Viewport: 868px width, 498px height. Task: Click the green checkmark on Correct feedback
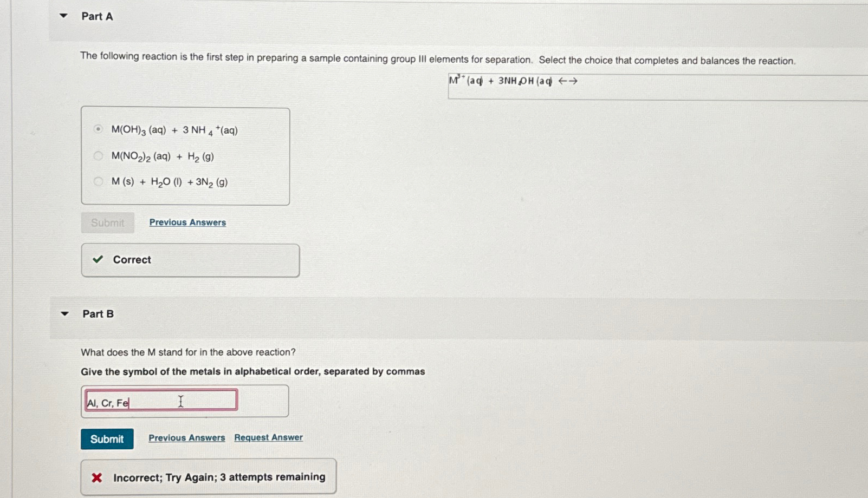(x=98, y=260)
